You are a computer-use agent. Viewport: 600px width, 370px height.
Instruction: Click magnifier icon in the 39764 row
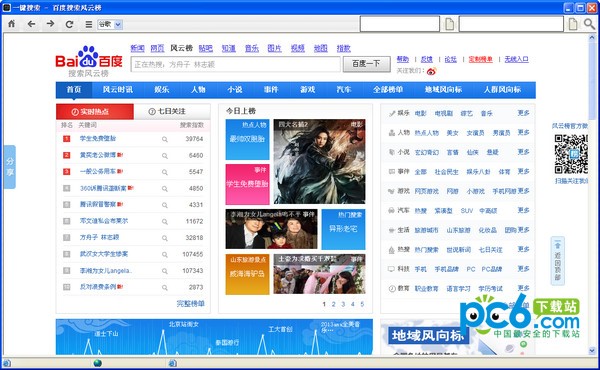165,139
